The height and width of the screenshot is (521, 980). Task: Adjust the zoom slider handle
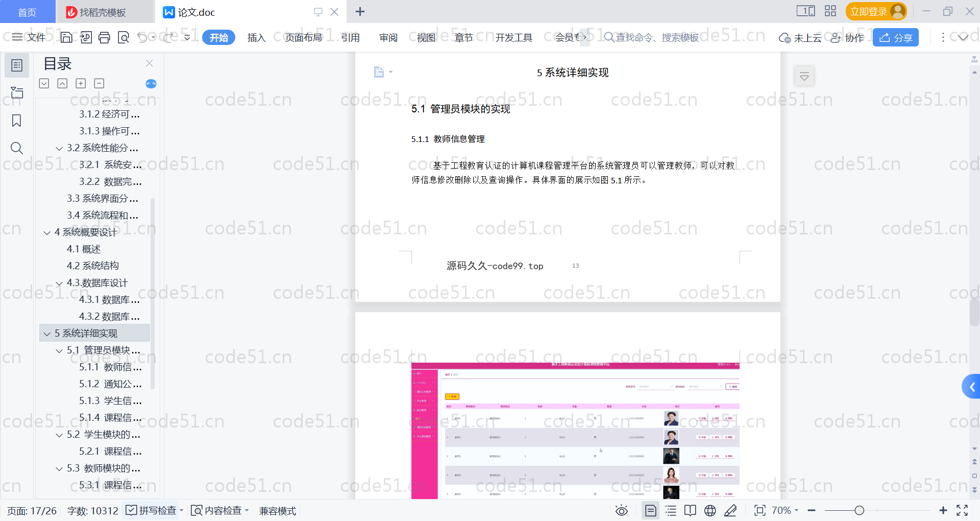[859, 510]
